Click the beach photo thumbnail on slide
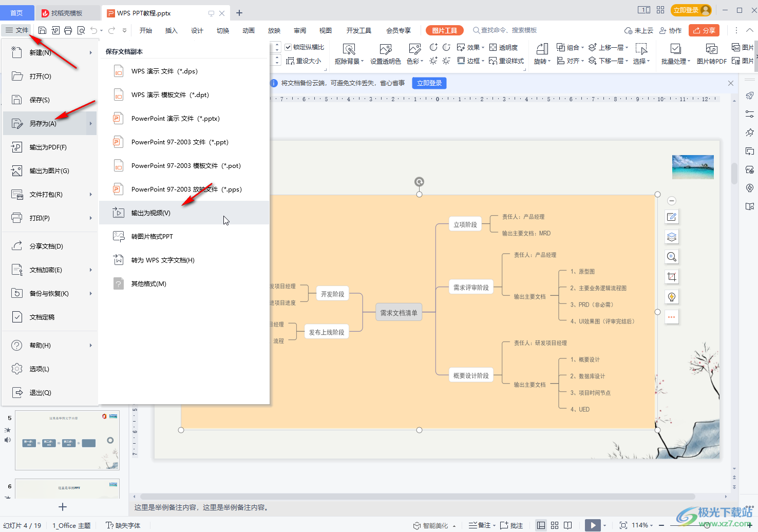Screen dimensions: 758x532 click(693, 167)
